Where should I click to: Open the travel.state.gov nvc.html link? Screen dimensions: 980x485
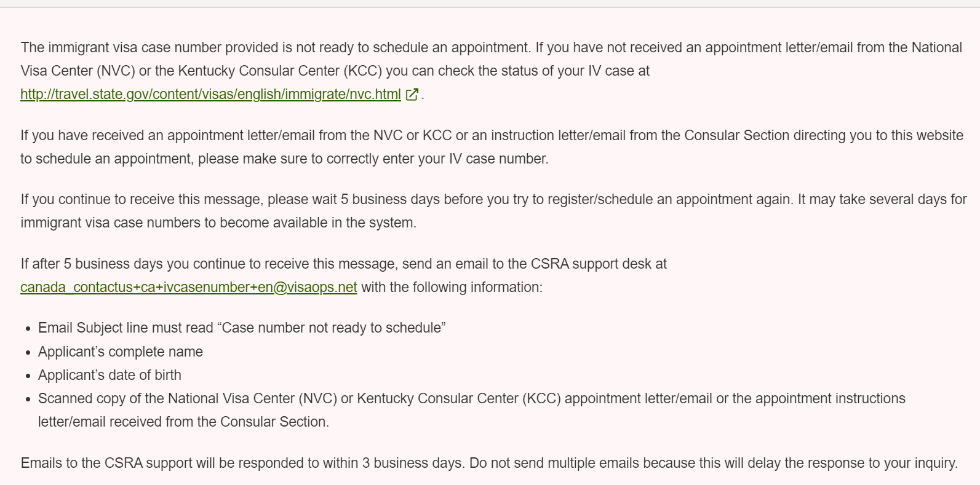coord(210,94)
